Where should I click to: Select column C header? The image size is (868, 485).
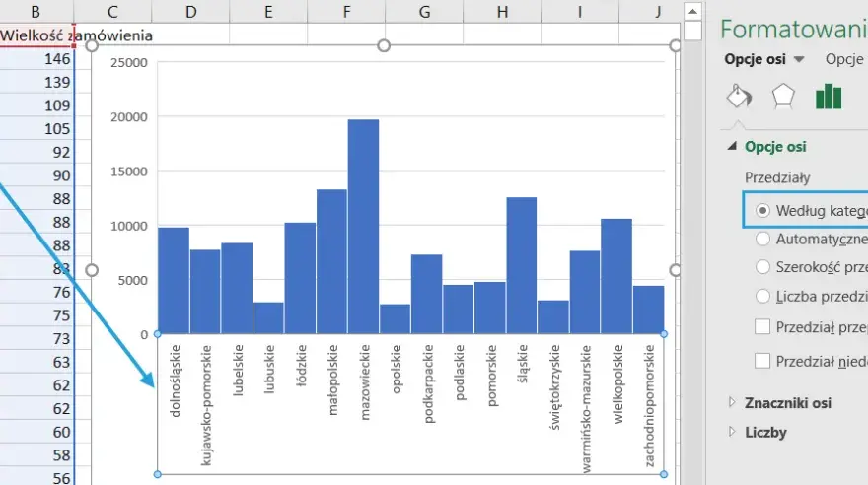point(112,11)
